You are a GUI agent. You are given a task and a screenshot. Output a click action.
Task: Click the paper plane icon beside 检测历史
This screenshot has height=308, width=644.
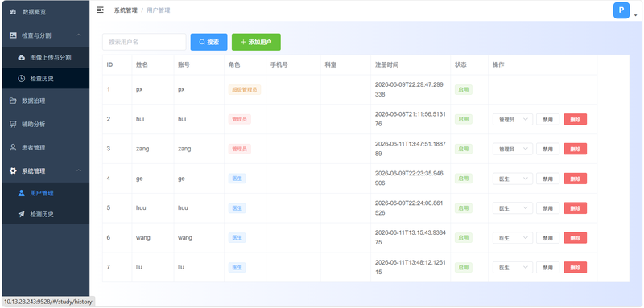click(22, 214)
